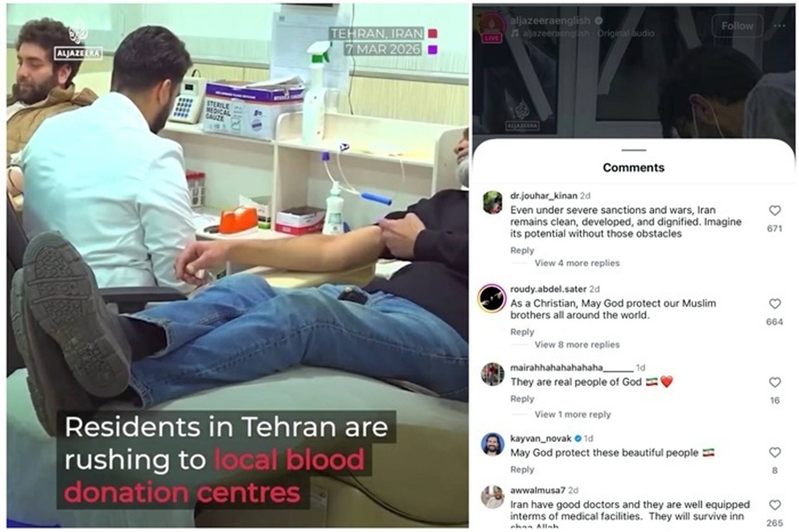Screen dimensions: 799x532
Task: Heart awwalmusa7's comment
Action: (x=774, y=505)
